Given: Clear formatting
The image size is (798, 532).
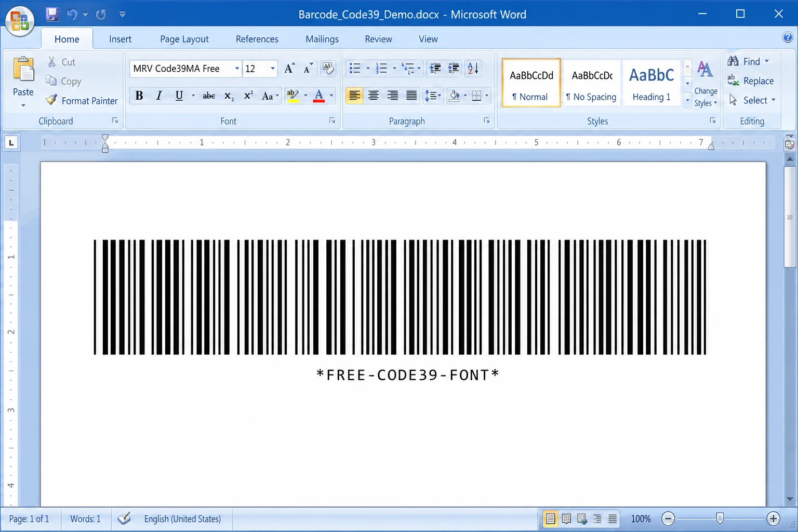Looking at the screenshot, I should (328, 69).
